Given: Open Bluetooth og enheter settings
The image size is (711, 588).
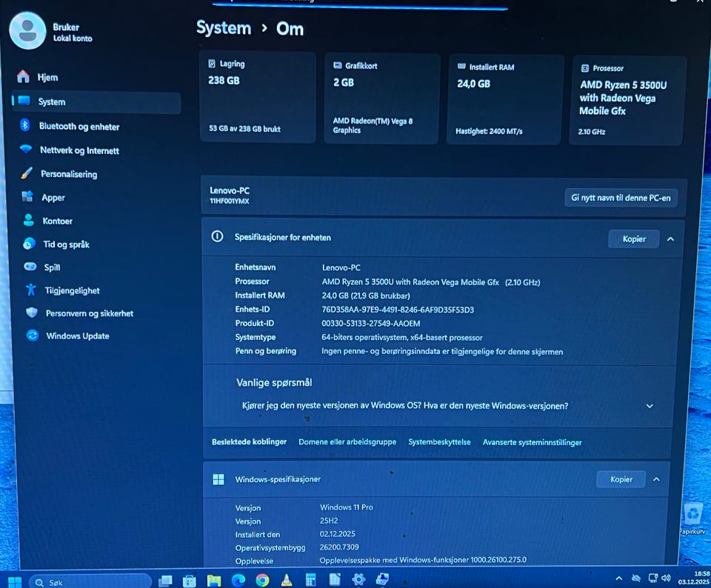Looking at the screenshot, I should [x=69, y=126].
